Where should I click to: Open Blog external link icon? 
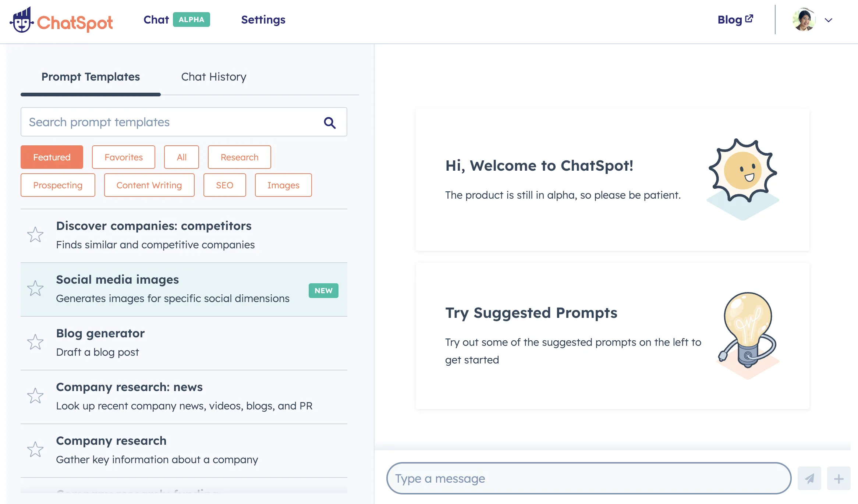(x=749, y=18)
